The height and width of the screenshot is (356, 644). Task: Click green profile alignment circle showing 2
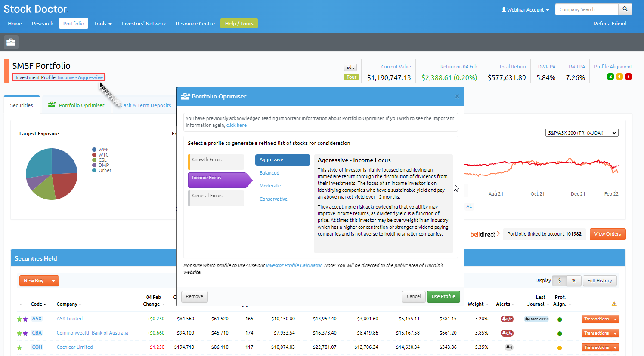coord(610,77)
